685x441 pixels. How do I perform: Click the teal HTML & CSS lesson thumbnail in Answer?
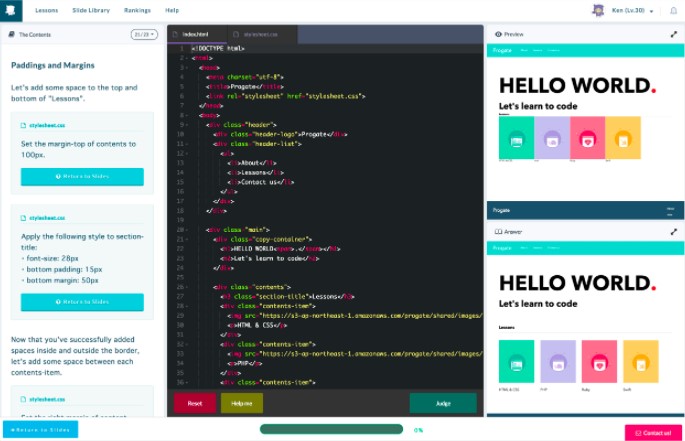tap(516, 361)
